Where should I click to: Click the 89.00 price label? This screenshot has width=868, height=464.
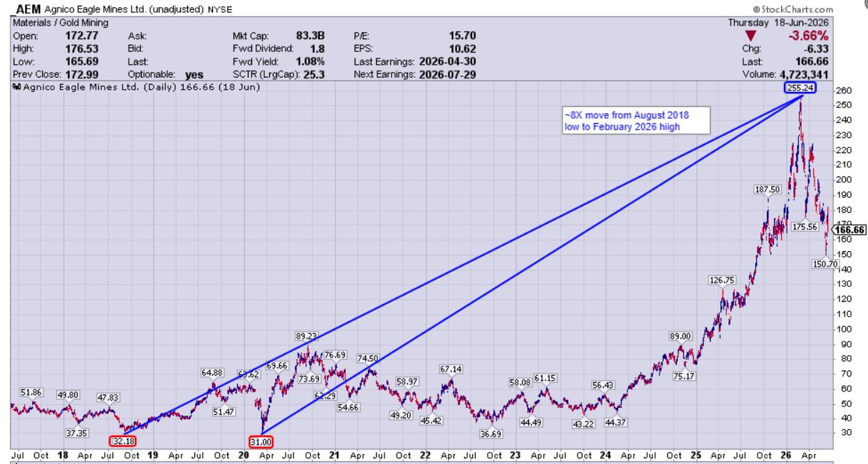point(681,337)
